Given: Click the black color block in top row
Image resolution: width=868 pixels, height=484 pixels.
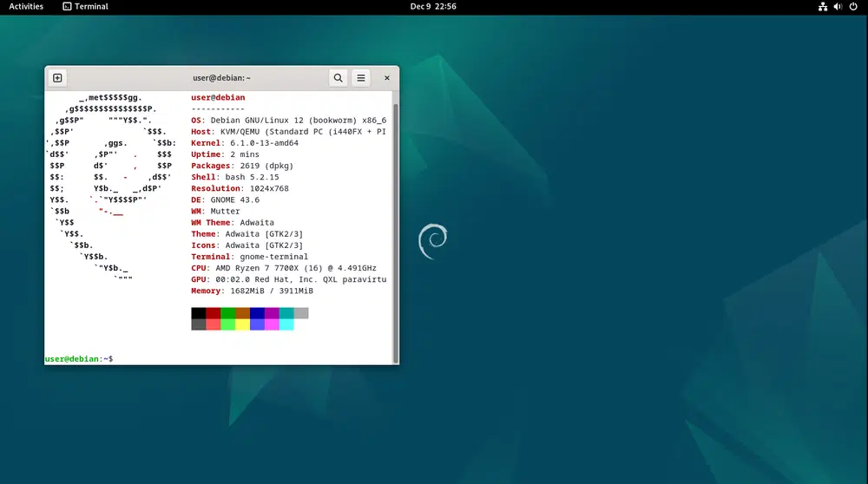Looking at the screenshot, I should coord(199,313).
